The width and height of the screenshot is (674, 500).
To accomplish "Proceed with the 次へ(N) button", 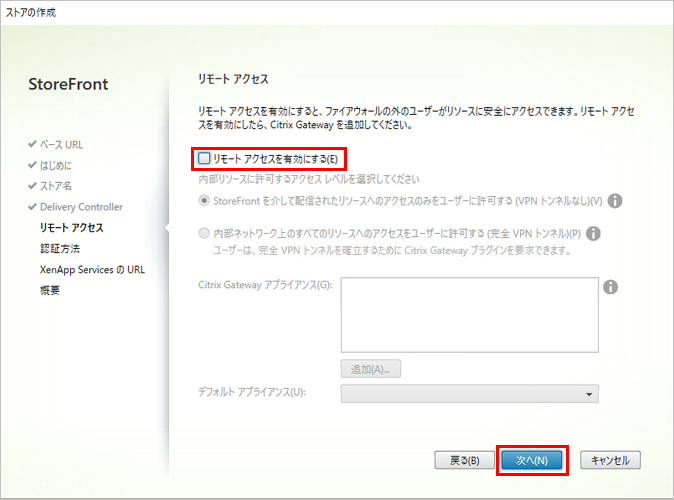I will (x=531, y=461).
